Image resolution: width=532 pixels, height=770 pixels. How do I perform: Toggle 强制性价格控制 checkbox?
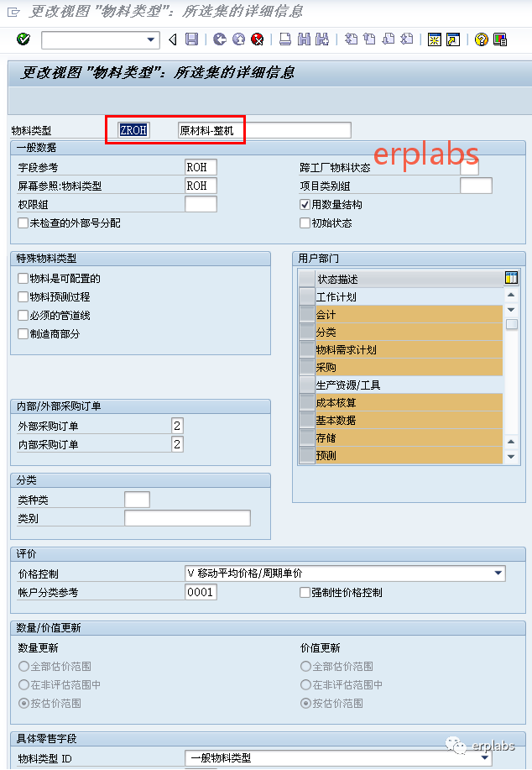pyautogui.click(x=305, y=592)
